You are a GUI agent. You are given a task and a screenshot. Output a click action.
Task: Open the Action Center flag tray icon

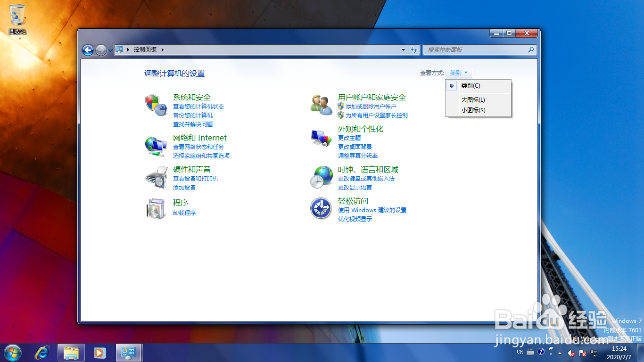pos(583,353)
